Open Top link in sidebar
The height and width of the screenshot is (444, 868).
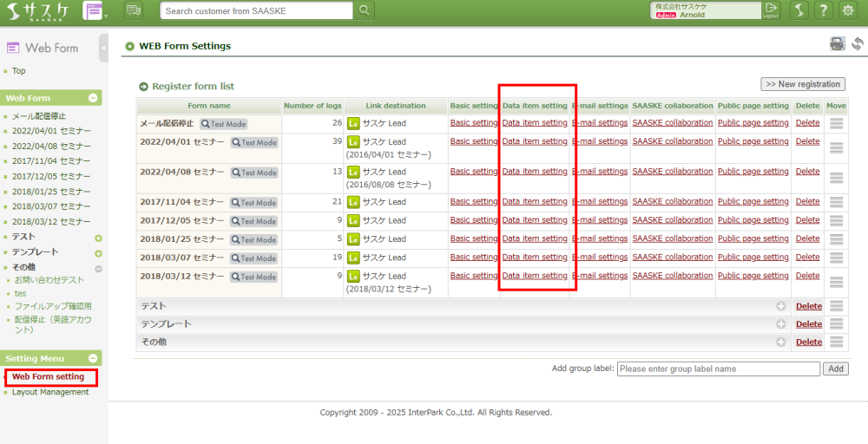(x=18, y=71)
